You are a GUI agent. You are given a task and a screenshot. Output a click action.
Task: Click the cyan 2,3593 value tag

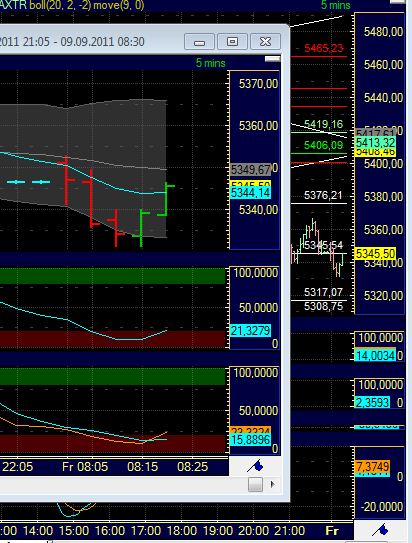tap(373, 402)
